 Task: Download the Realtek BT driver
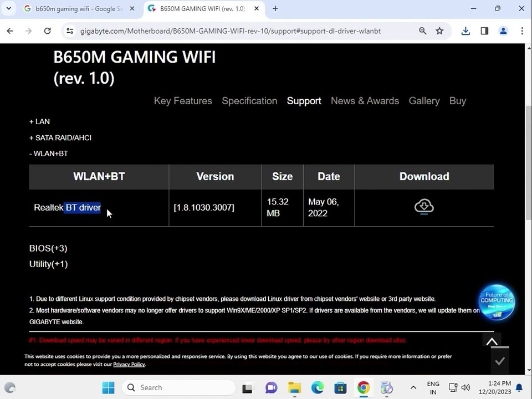tap(424, 207)
